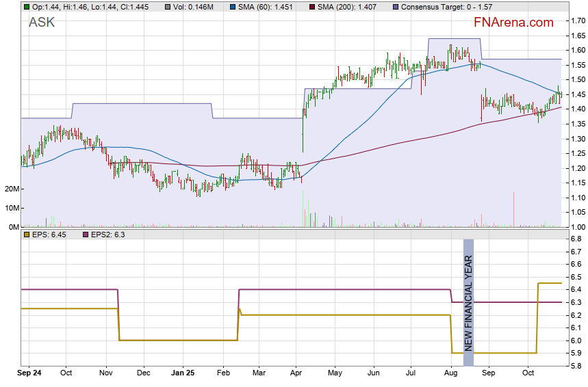Click the 20M volume axis label
This screenshot has height=387, width=588.
10,189
